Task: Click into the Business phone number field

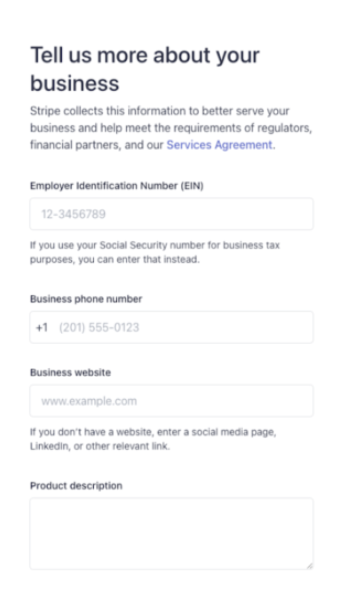Action: [171, 327]
